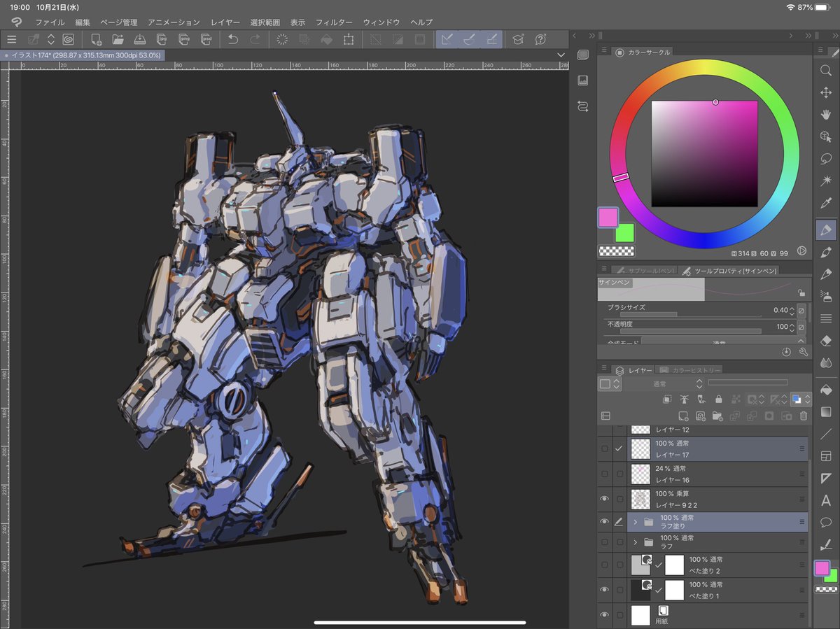This screenshot has width=840, height=629.
Task: Hide the レイヤー 9 2 2 layer
Action: pyautogui.click(x=604, y=499)
